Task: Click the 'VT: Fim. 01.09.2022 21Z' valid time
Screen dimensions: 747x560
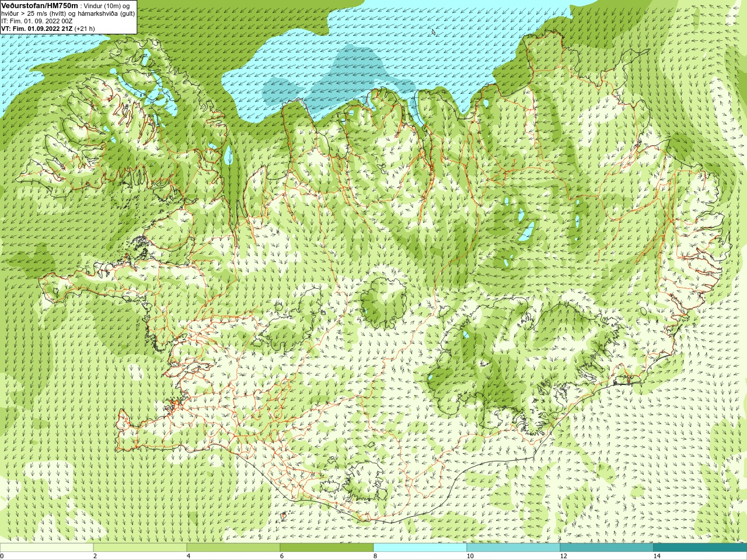Action: point(37,29)
